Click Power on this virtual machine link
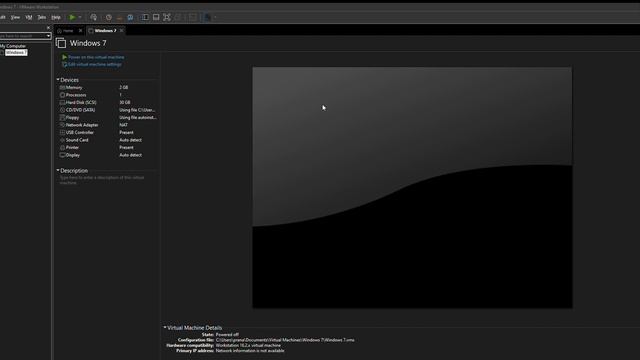This screenshot has width=640, height=360. 96,57
